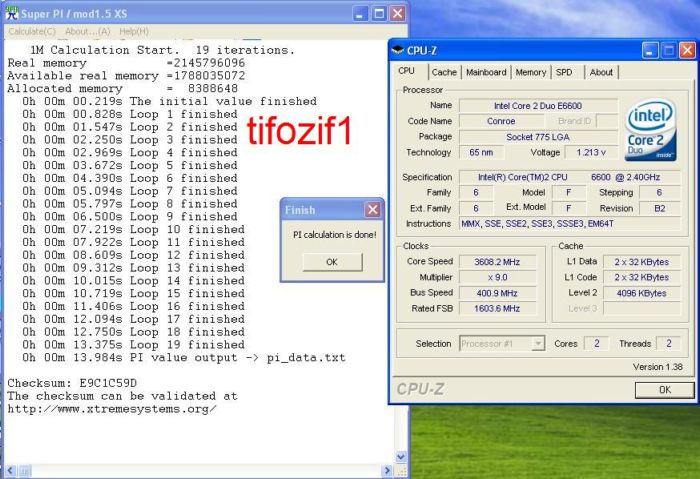Click OK in the Finish dialog
700x479 pixels.
(332, 262)
